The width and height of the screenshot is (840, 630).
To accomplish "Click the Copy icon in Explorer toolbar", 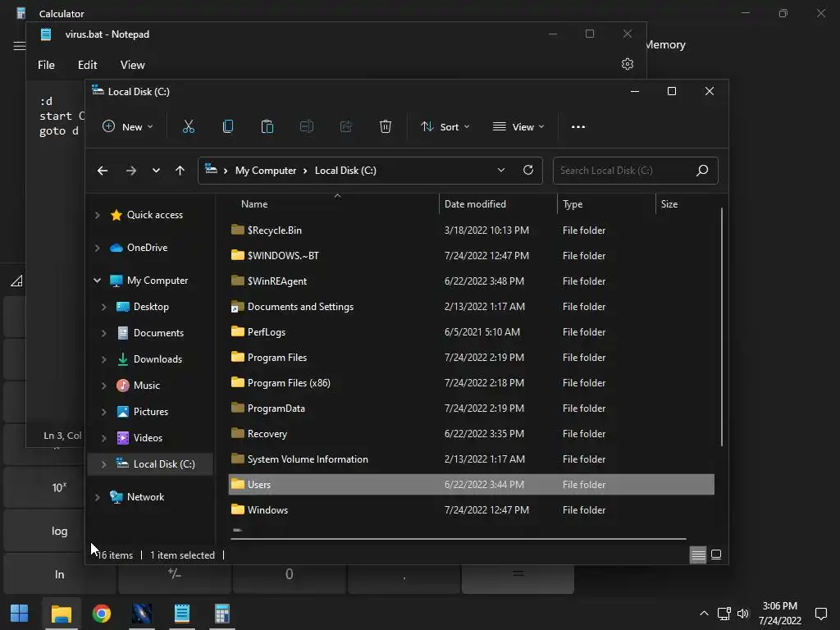I will 228,127.
